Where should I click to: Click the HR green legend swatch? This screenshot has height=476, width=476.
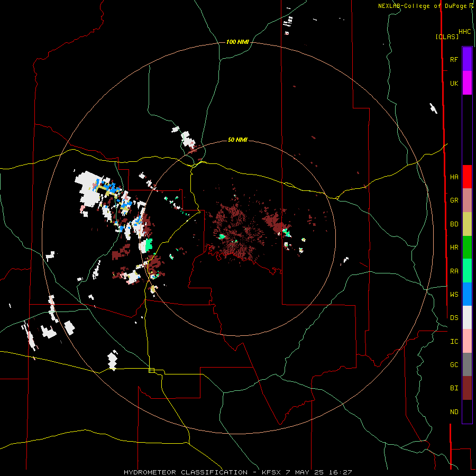pyautogui.click(x=467, y=248)
